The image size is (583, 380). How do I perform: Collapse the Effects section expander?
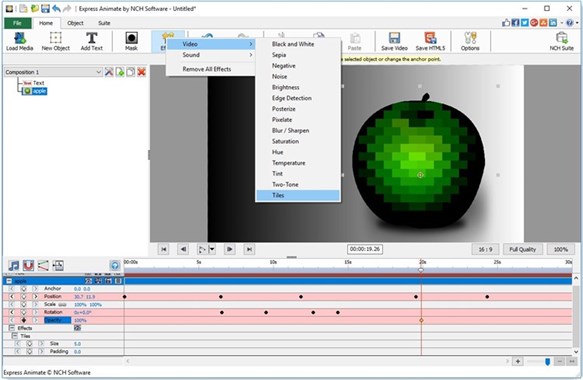coord(12,328)
